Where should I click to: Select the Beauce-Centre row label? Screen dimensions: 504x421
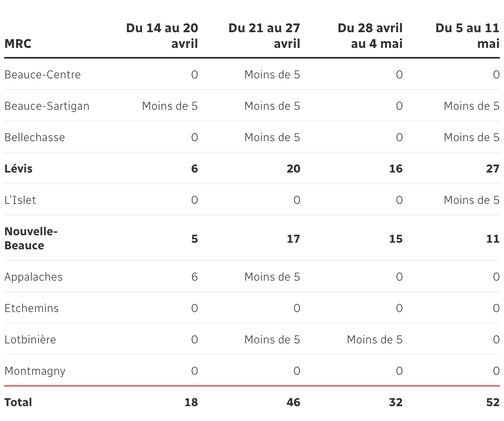point(43,75)
